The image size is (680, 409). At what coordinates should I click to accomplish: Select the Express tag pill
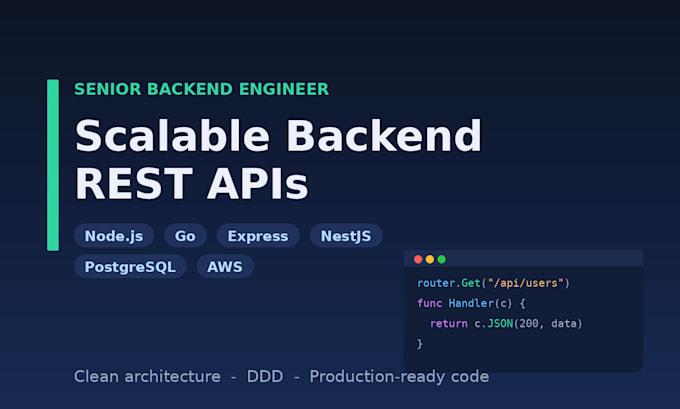[258, 236]
